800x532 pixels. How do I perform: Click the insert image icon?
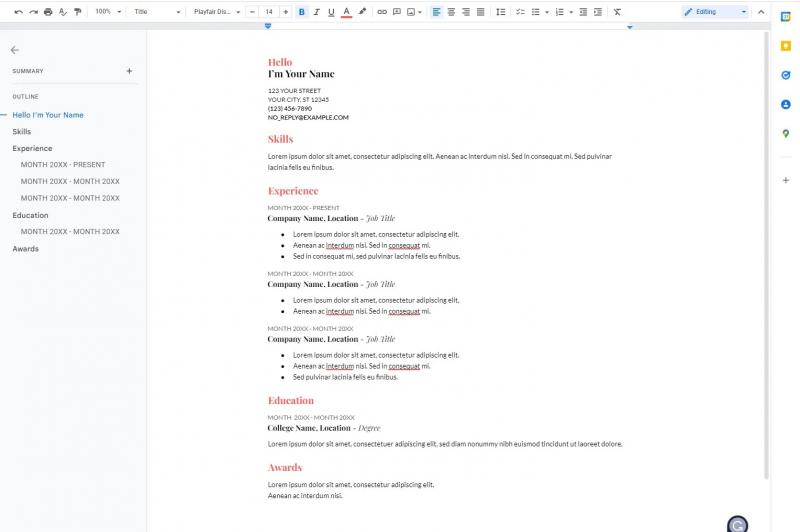411,12
